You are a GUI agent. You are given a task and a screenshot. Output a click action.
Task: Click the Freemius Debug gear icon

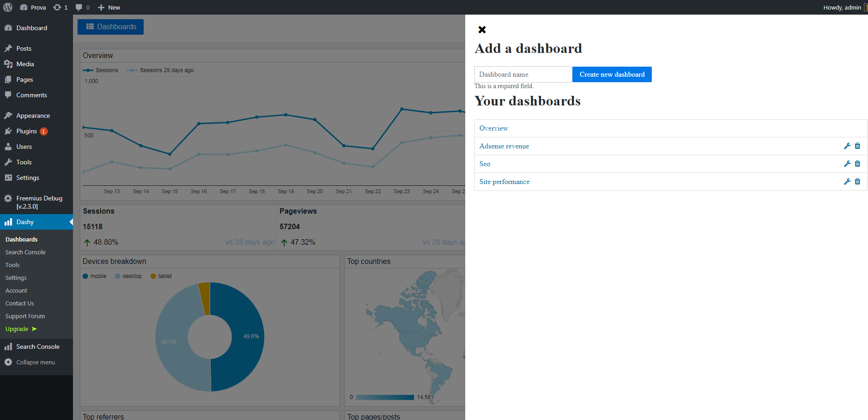8,198
